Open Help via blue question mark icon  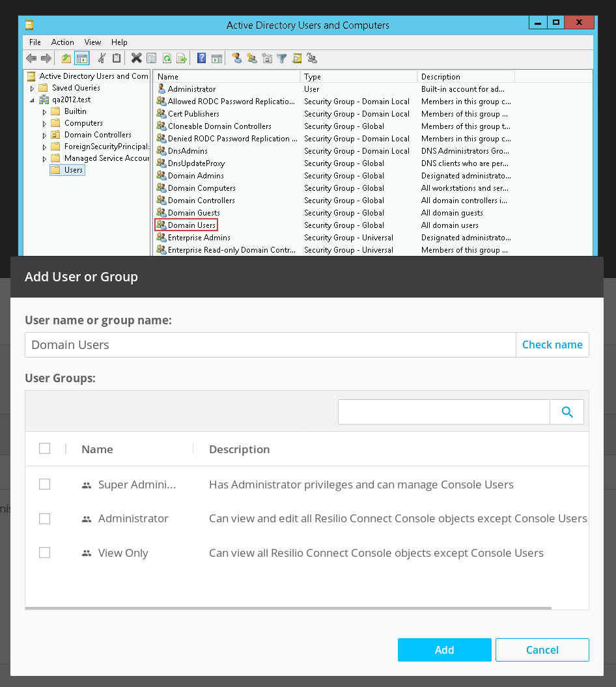202,59
